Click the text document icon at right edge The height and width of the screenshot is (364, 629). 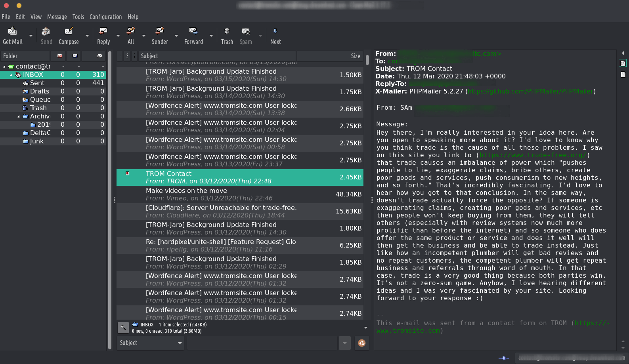tap(623, 74)
